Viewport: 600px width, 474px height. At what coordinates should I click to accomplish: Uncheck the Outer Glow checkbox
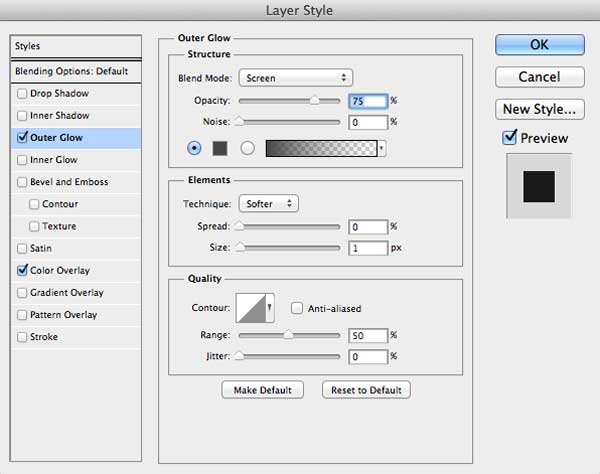coord(23,137)
